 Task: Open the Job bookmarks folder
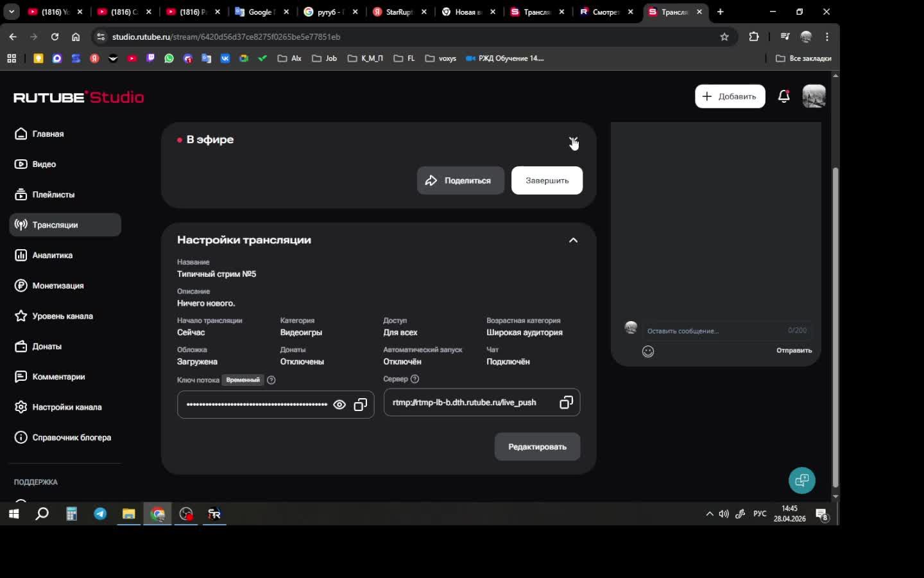(x=325, y=58)
